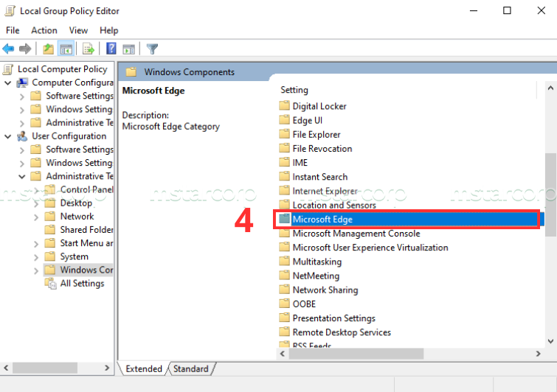Expand the Network tree node
Screen dimensions: 557x392
point(36,217)
